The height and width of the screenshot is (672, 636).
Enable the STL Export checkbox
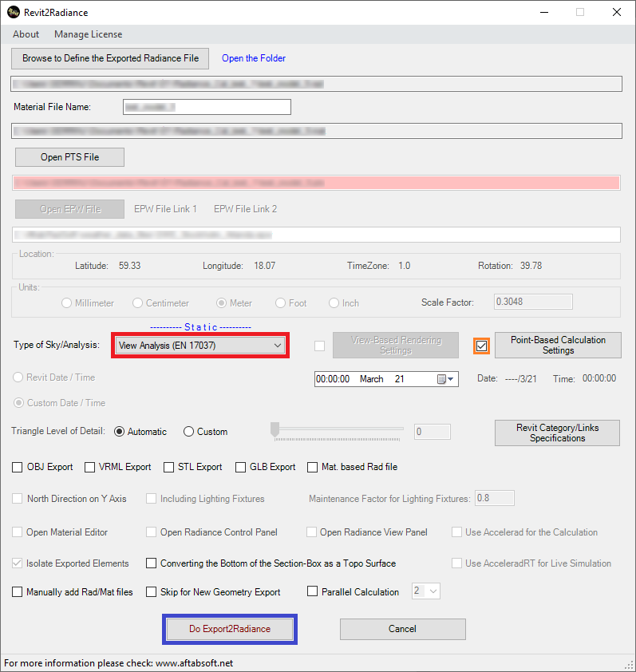point(168,467)
